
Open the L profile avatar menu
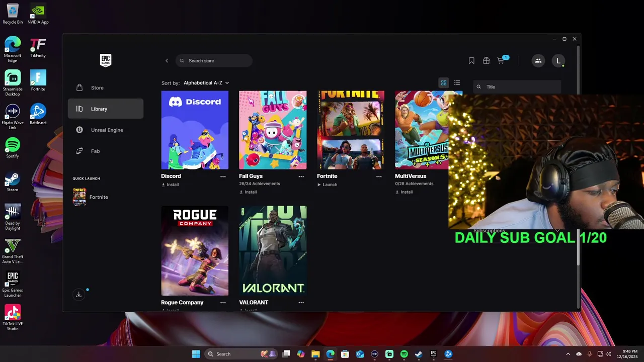(558, 61)
